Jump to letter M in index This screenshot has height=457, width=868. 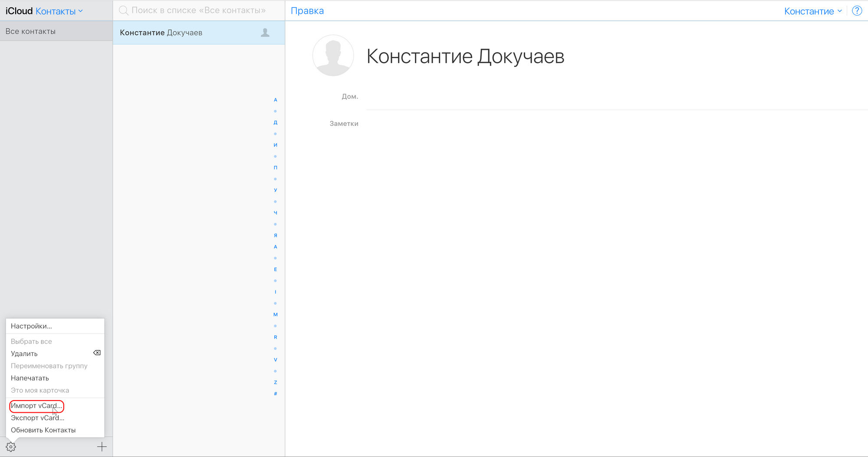point(275,315)
